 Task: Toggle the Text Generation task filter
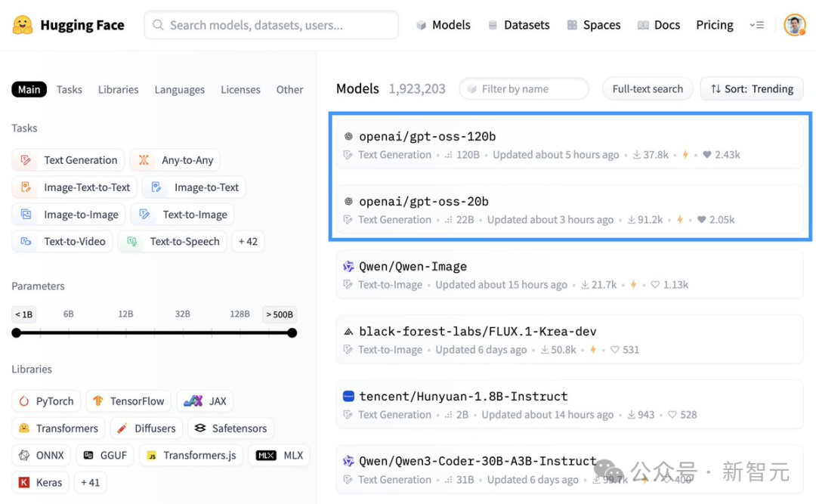click(x=68, y=160)
